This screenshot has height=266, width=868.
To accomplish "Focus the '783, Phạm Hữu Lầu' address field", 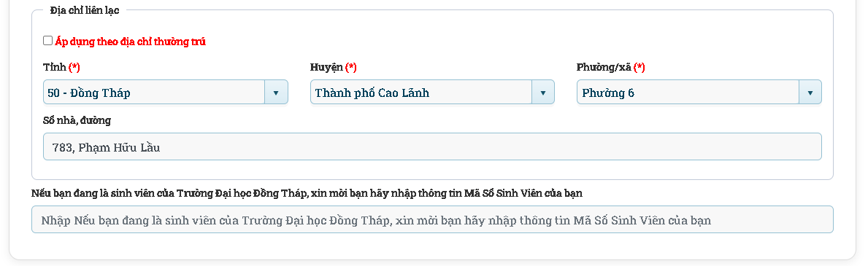I will click(x=432, y=146).
